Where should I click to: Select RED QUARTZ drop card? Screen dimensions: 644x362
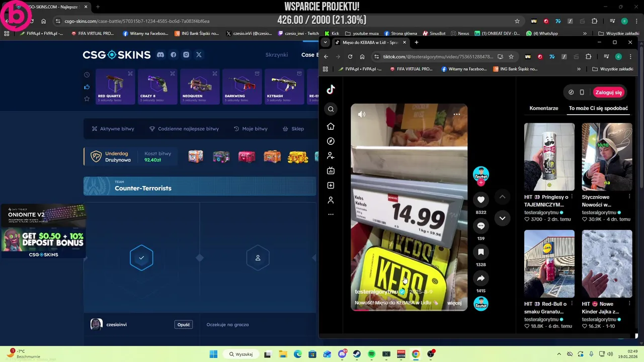pos(115,86)
